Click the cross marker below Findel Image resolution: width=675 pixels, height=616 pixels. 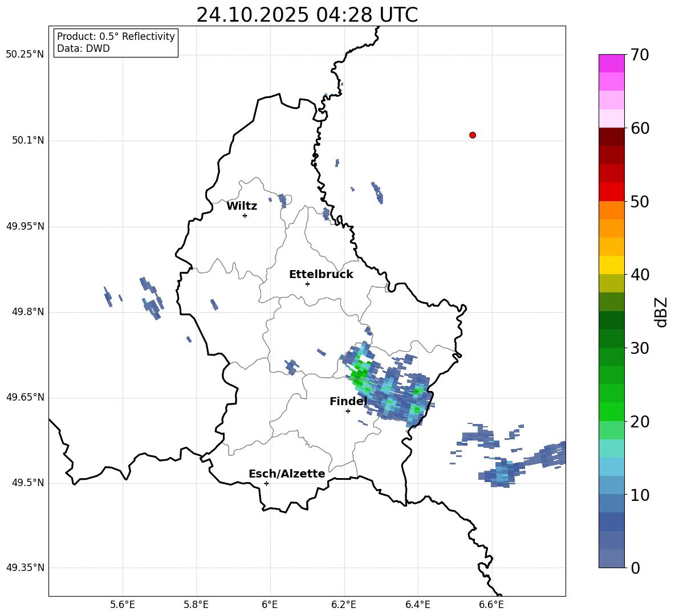[348, 411]
